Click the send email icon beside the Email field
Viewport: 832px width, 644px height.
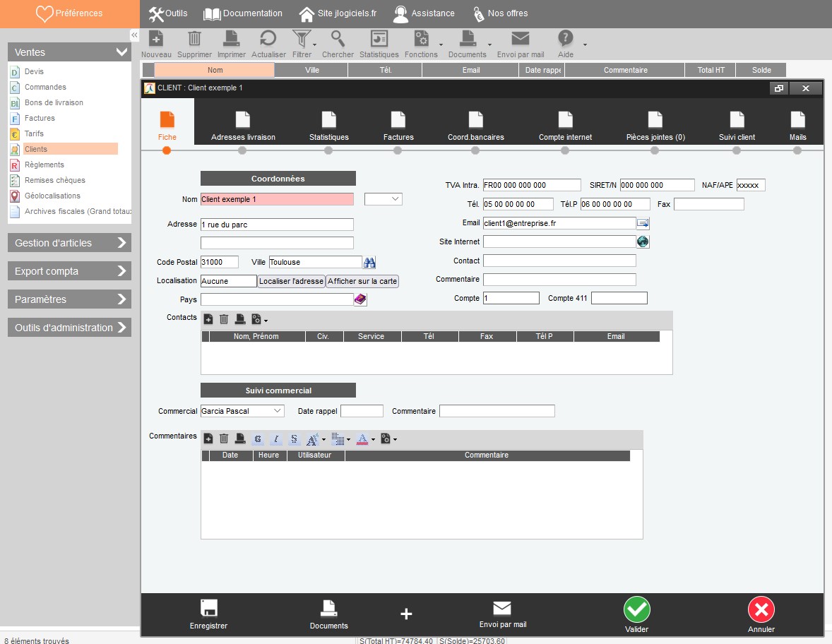[x=643, y=223]
